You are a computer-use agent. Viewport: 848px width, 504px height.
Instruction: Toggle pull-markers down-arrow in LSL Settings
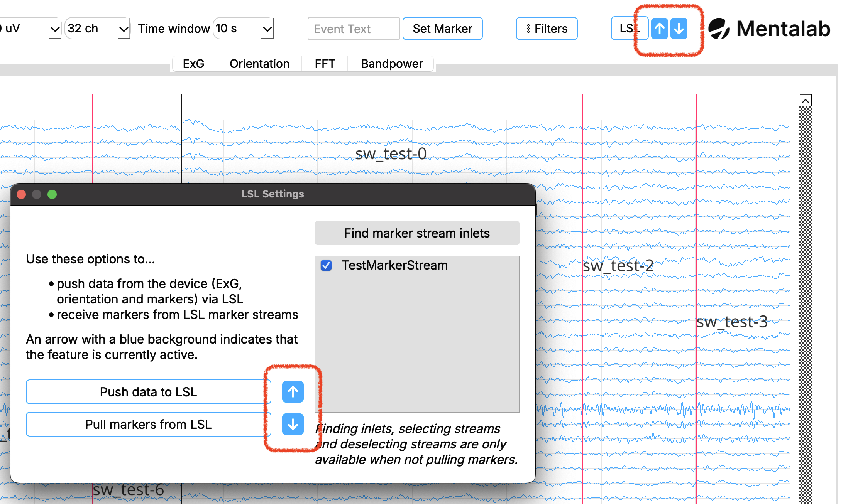pyautogui.click(x=293, y=424)
